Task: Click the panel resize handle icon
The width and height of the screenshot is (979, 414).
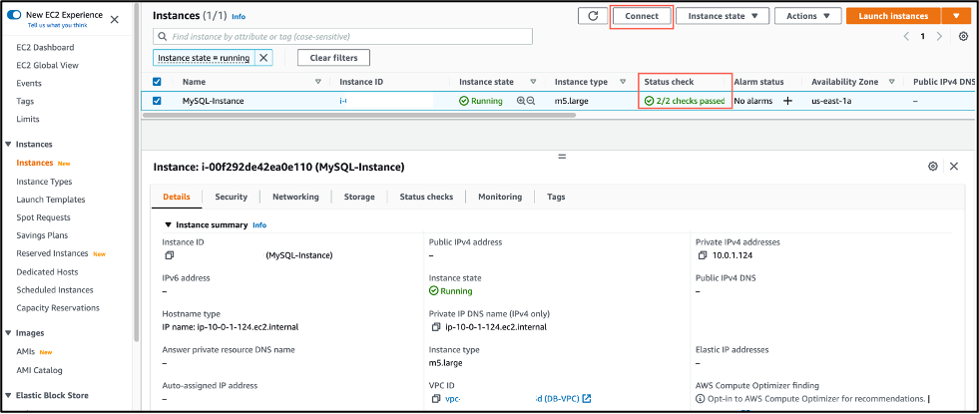Action: [x=562, y=156]
